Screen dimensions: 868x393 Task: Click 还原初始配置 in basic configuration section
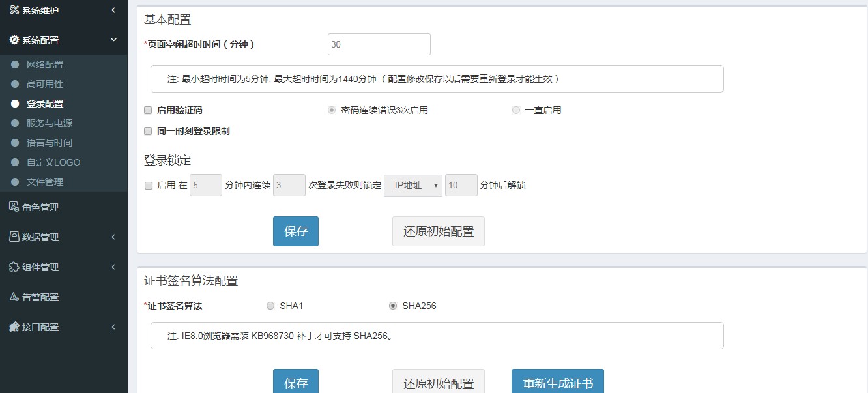click(x=438, y=231)
